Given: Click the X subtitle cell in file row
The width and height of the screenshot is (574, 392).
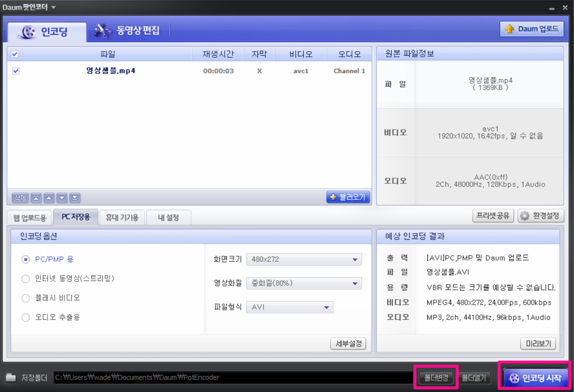Looking at the screenshot, I should (259, 71).
